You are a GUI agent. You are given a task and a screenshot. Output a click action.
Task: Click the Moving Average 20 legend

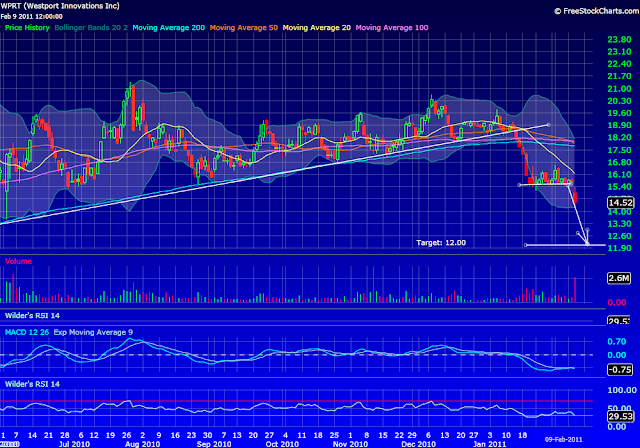(317, 28)
